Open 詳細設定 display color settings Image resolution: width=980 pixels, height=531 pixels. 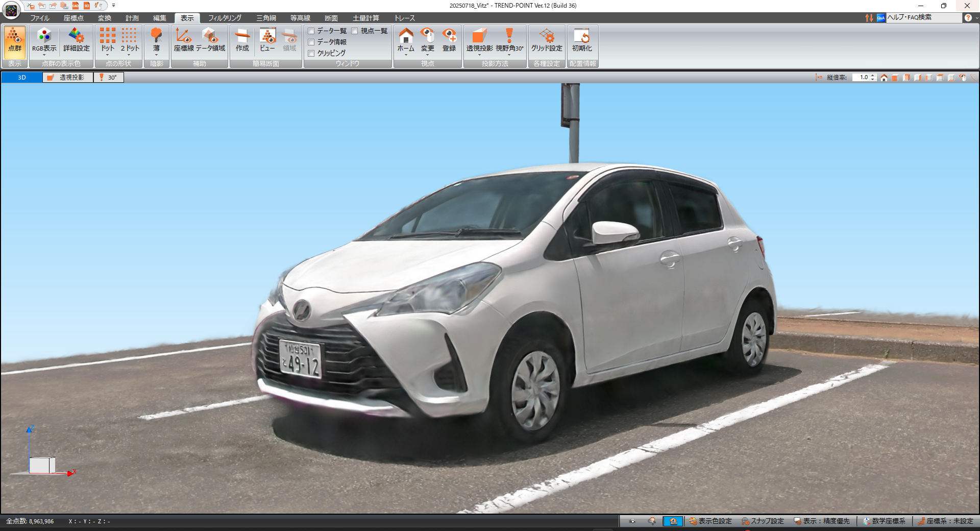(x=77, y=40)
